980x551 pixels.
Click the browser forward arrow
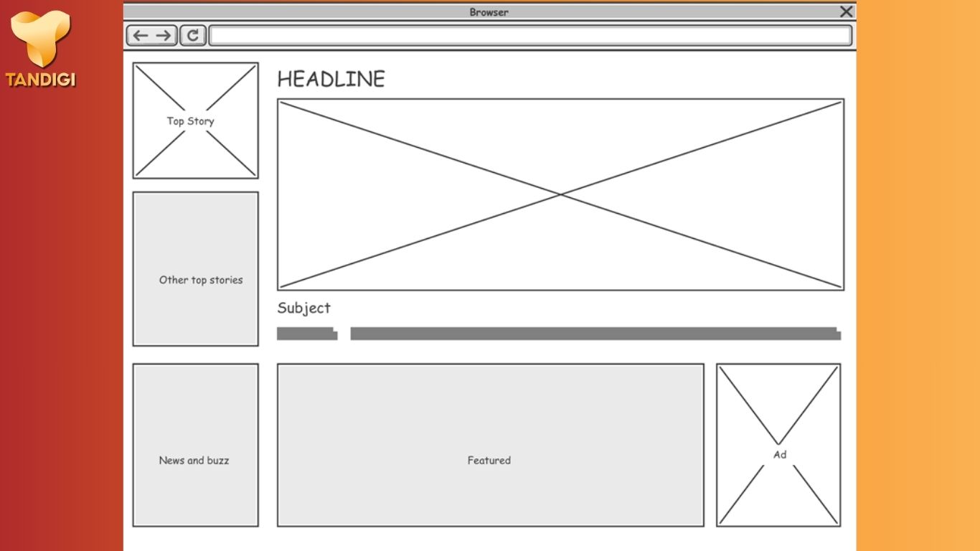point(164,35)
